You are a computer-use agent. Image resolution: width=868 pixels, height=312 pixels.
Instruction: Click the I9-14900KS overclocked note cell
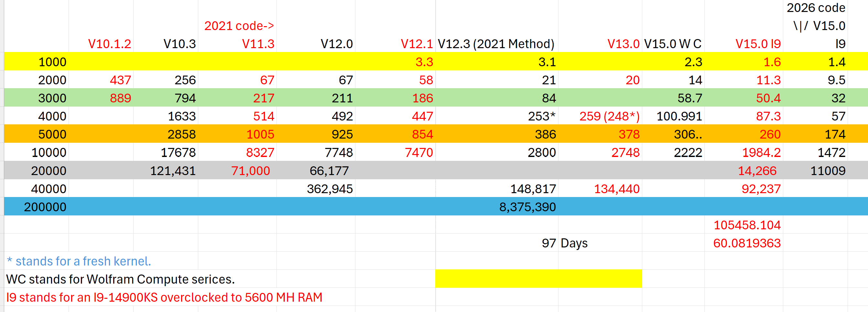[x=164, y=297]
